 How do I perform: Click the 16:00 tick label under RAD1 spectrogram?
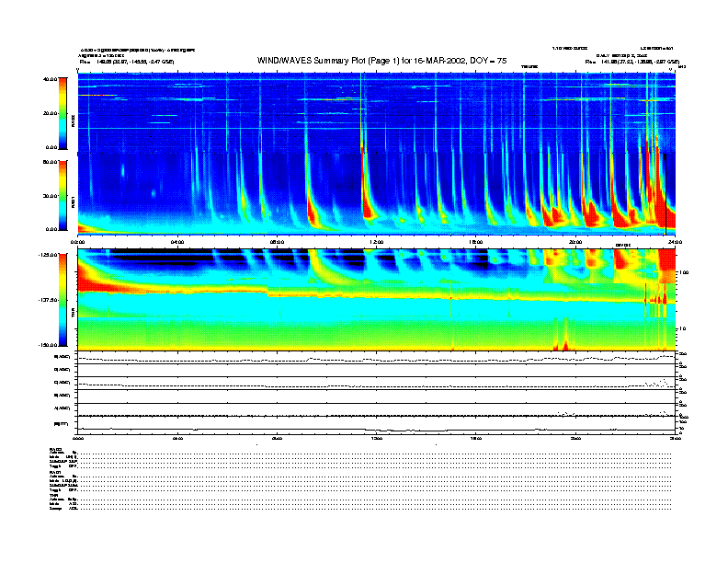(476, 242)
